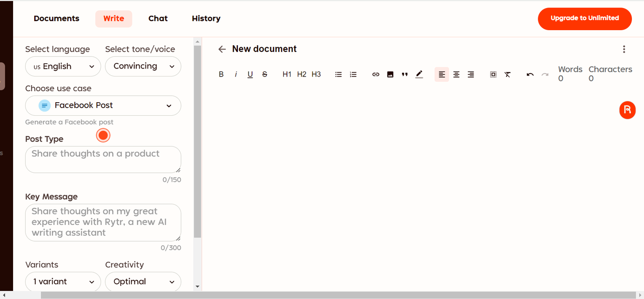Toggle underline formatting

250,74
